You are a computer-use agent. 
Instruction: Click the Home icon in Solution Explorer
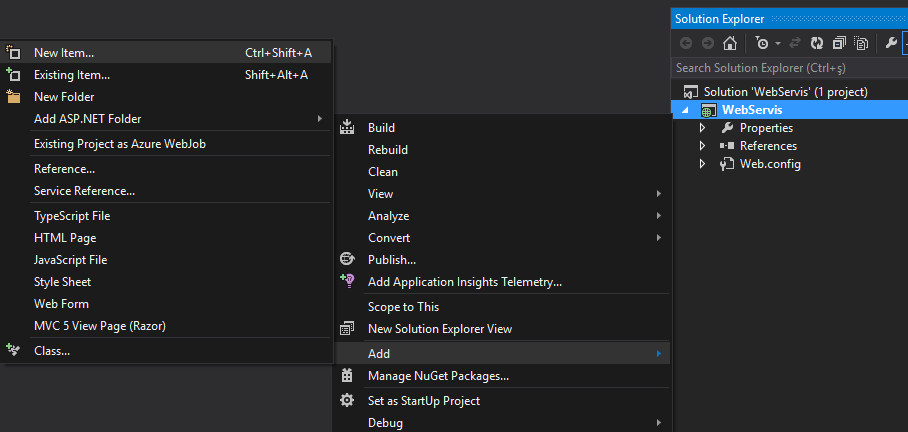pos(730,43)
